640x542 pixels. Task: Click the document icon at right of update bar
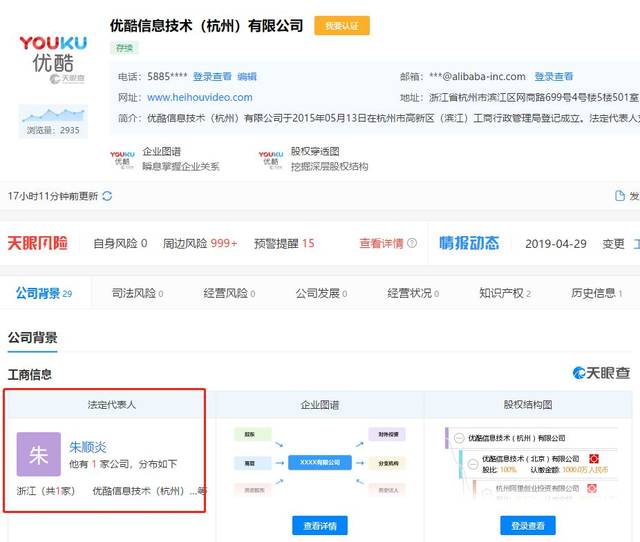click(620, 196)
